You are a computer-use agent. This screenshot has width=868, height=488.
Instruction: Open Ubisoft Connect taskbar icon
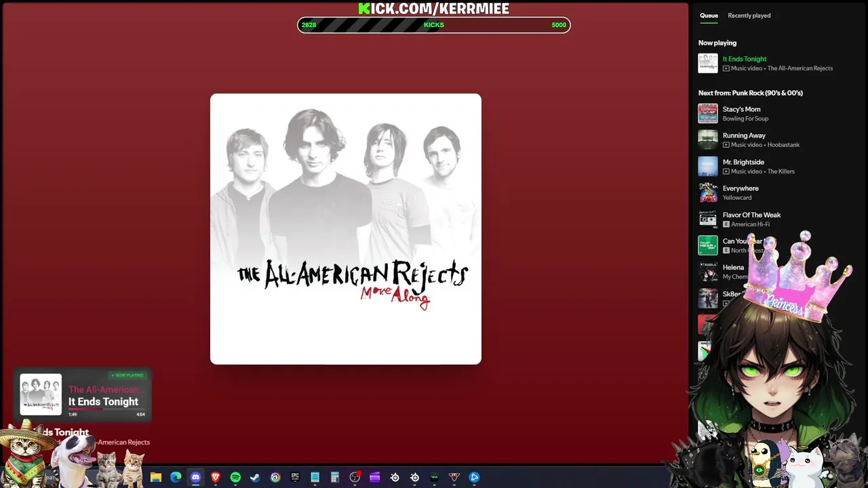coord(275,477)
